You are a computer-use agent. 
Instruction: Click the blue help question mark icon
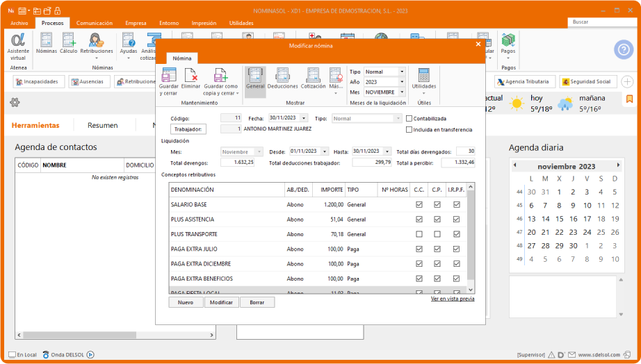624,50
